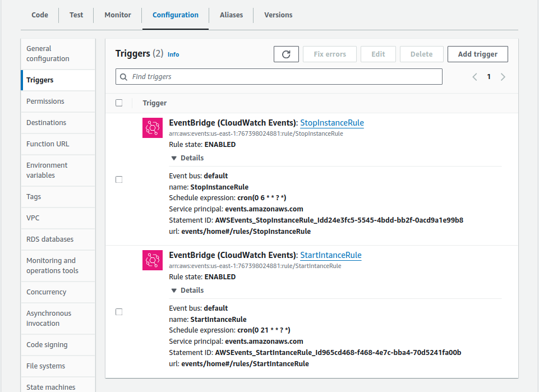Viewport: 539px width, 392px height.
Task: Click the previous page chevron
Action: (x=474, y=76)
